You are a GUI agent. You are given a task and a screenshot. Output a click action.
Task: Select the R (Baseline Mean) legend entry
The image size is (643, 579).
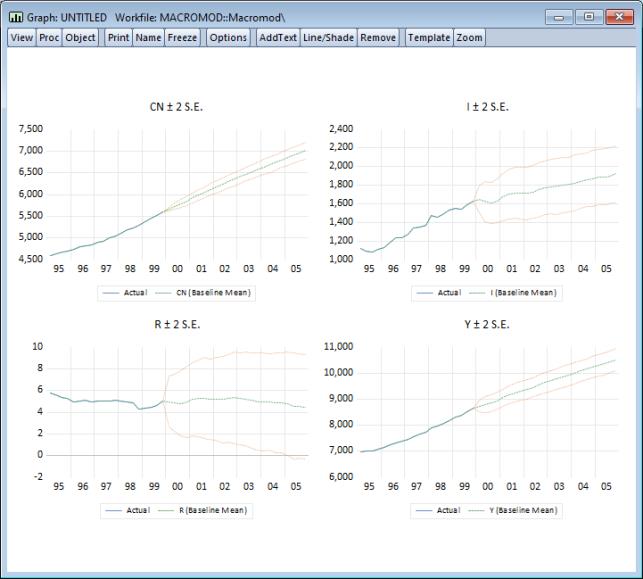pos(212,510)
